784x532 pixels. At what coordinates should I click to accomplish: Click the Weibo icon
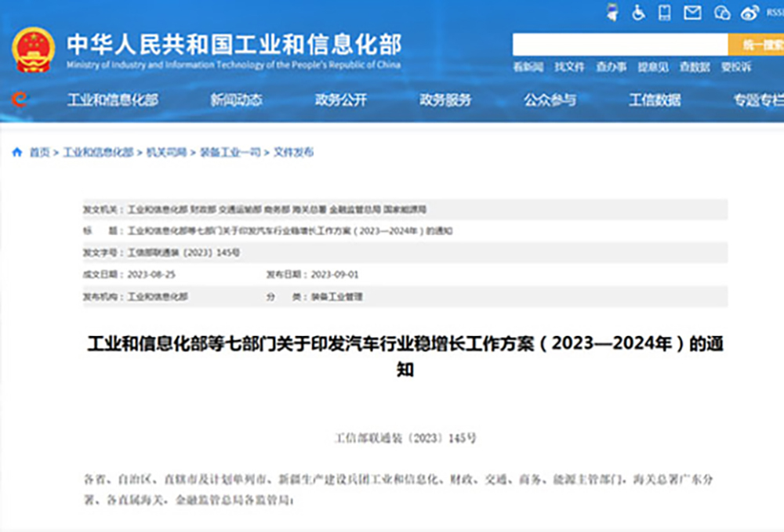click(x=750, y=13)
